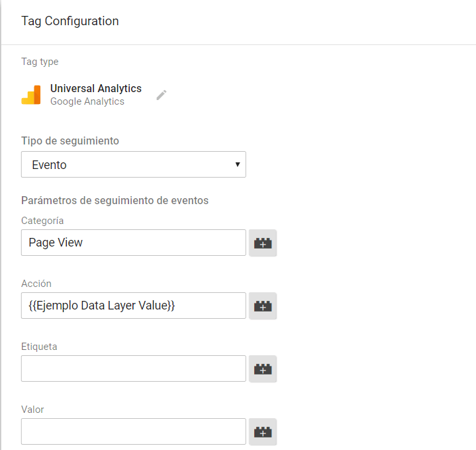Open variable picker for Valor field

pyautogui.click(x=263, y=431)
